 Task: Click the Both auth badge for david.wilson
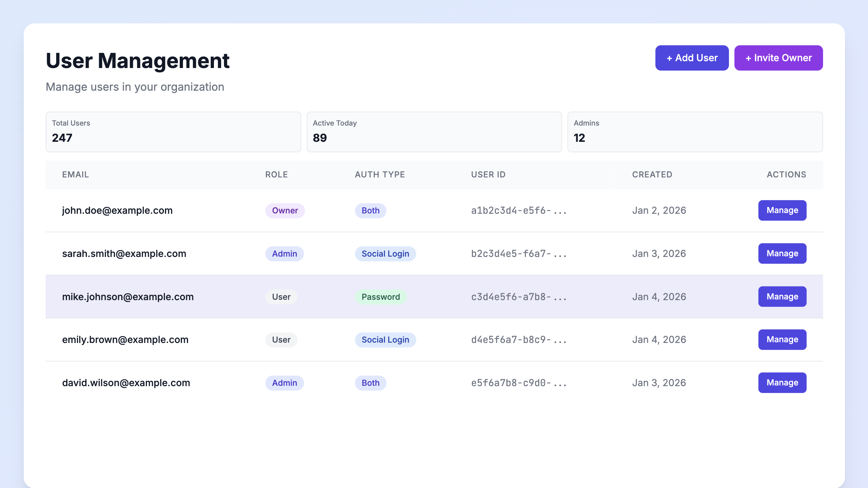(370, 383)
